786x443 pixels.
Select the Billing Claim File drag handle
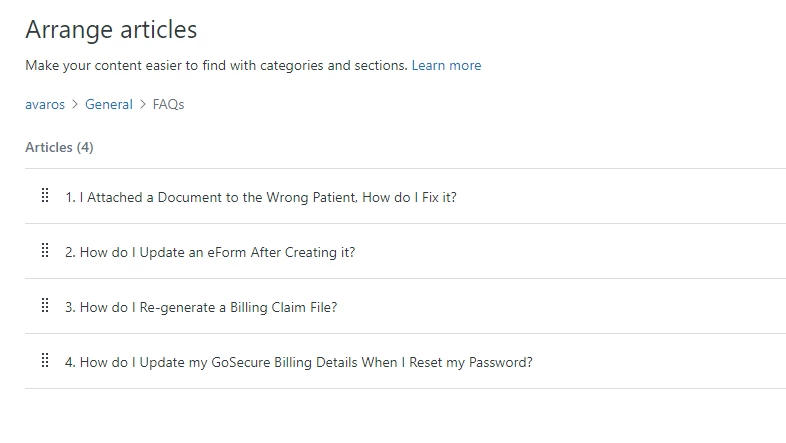tap(45, 306)
